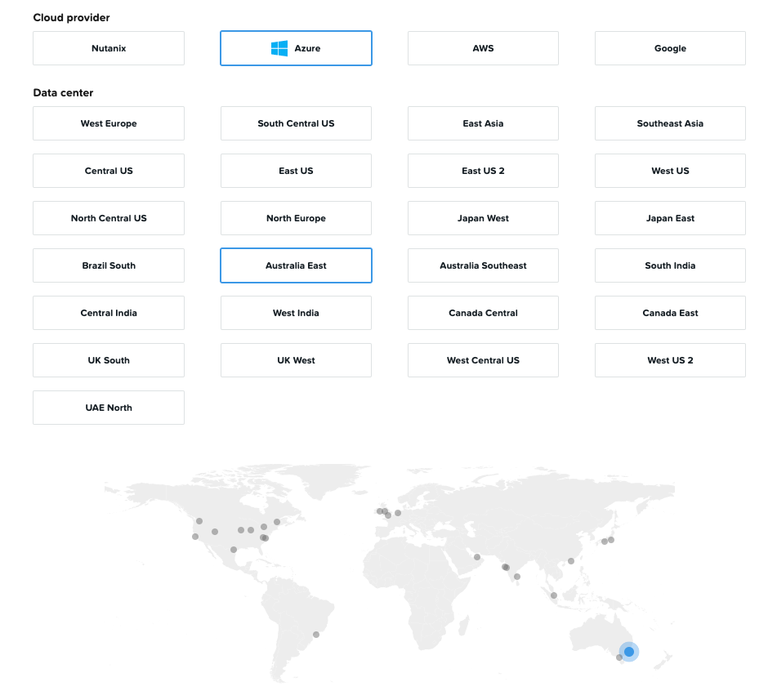Click the blue Australia East map marker
Screen dimensions: 777x700
(628, 652)
